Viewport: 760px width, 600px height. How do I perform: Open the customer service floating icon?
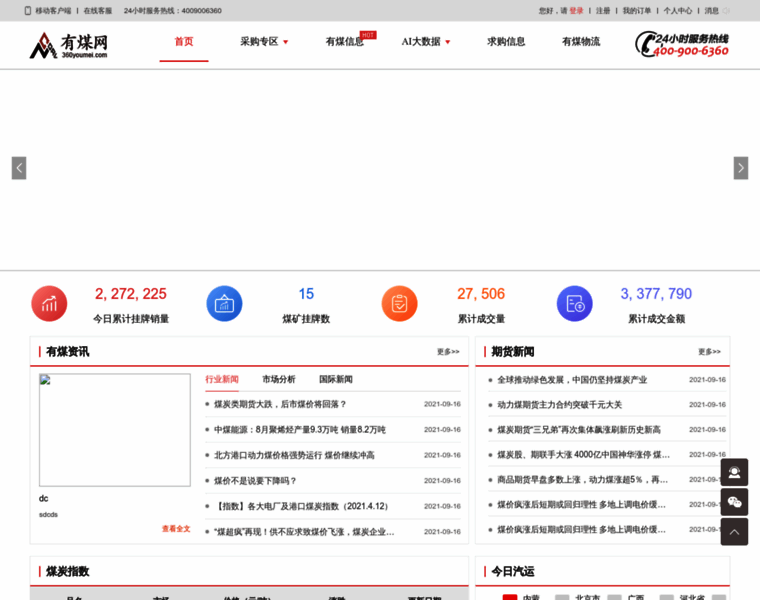pyautogui.click(x=734, y=472)
